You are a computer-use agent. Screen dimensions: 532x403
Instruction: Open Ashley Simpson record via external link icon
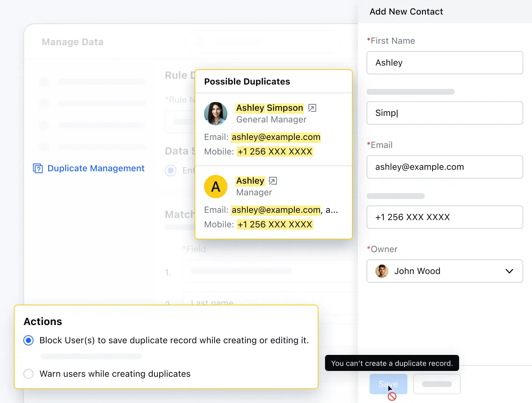click(312, 108)
